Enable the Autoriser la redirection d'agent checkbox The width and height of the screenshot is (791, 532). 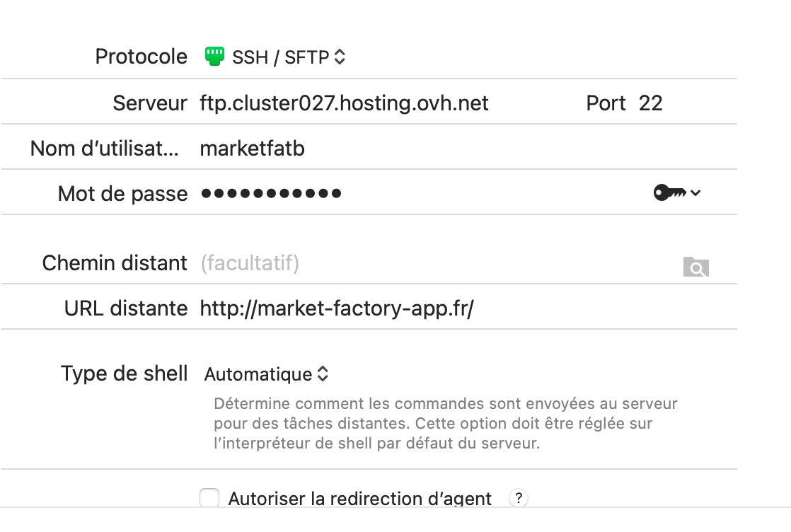pos(209,498)
